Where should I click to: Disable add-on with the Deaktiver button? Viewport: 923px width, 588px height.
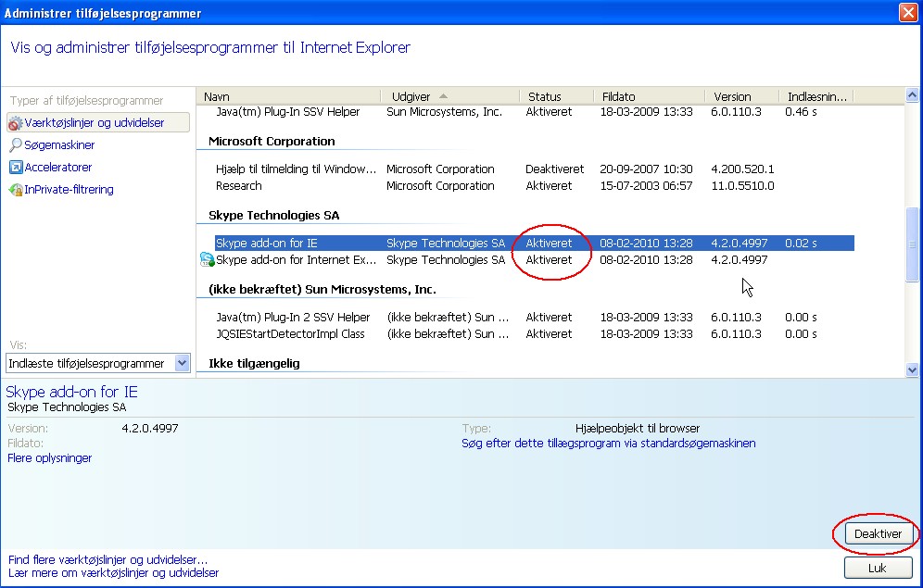878,534
